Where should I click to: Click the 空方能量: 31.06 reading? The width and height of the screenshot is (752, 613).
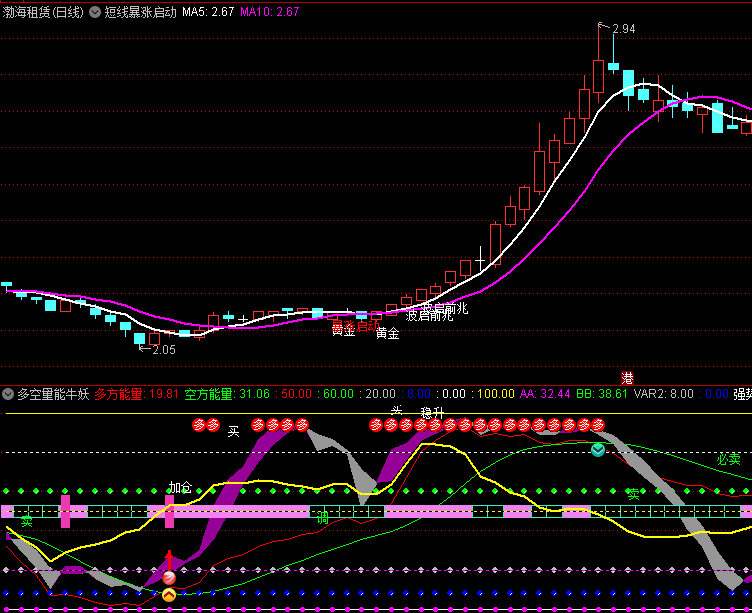227,394
